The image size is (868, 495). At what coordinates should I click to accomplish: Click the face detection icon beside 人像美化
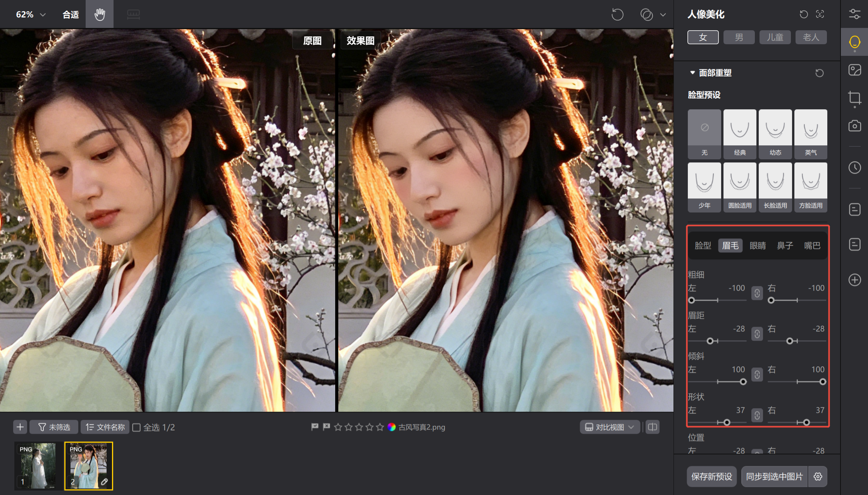[x=819, y=14]
